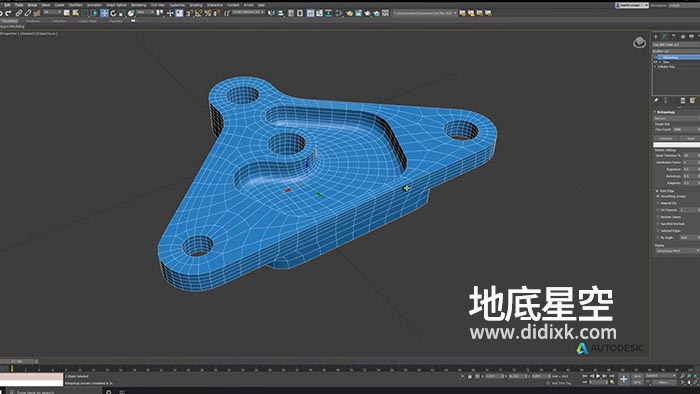Enable the UV Channel checkbox

[x=657, y=210]
